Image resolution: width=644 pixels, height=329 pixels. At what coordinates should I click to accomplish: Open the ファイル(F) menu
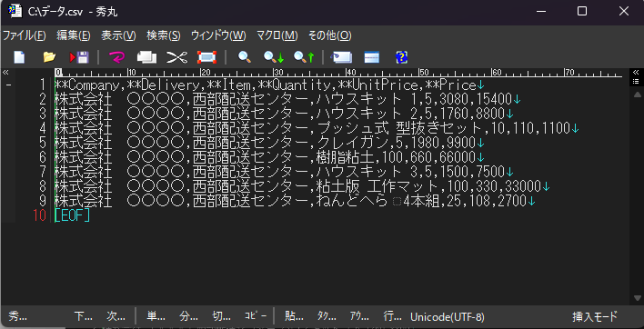[x=25, y=35]
